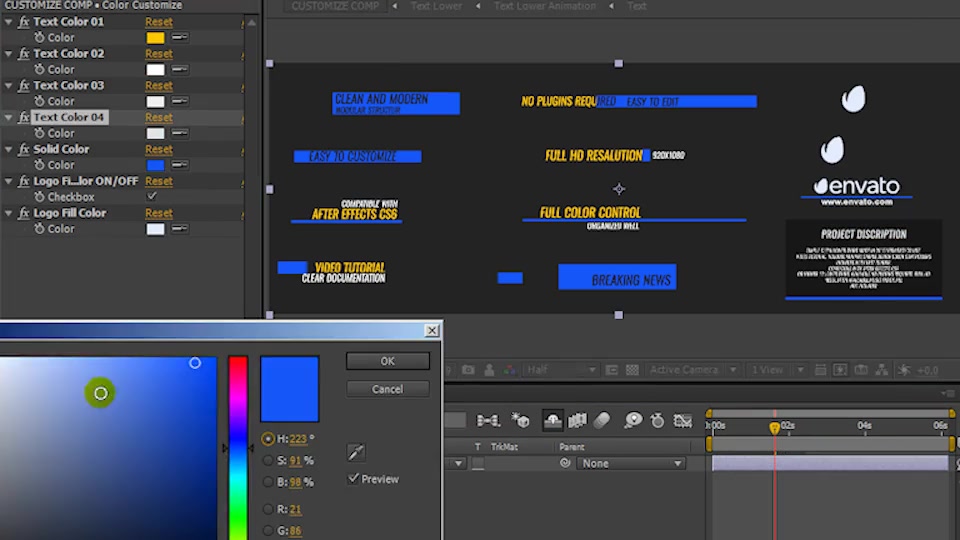Click the snapshot camera icon in viewer
The width and height of the screenshot is (960, 540).
(x=468, y=370)
